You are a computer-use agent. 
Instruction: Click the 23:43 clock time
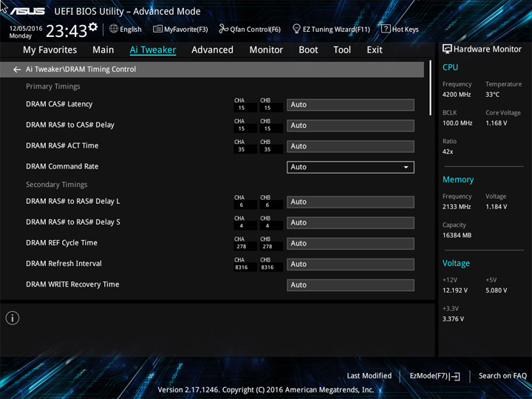click(66, 31)
